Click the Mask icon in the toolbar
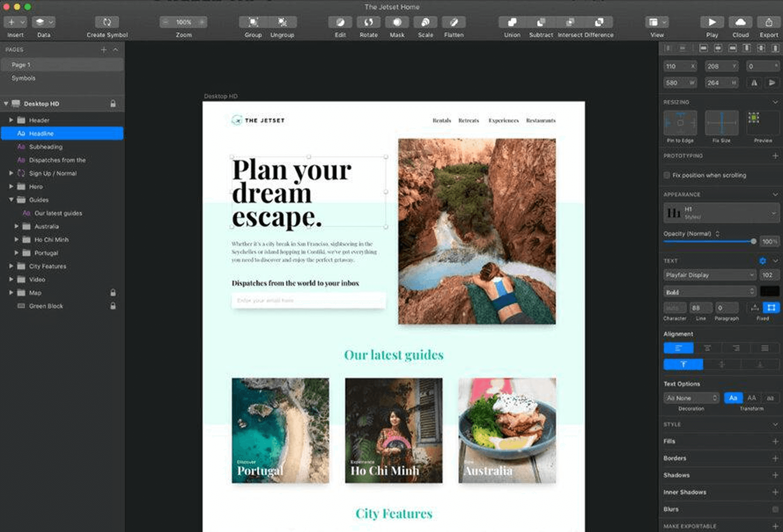783x532 pixels. tap(397, 22)
